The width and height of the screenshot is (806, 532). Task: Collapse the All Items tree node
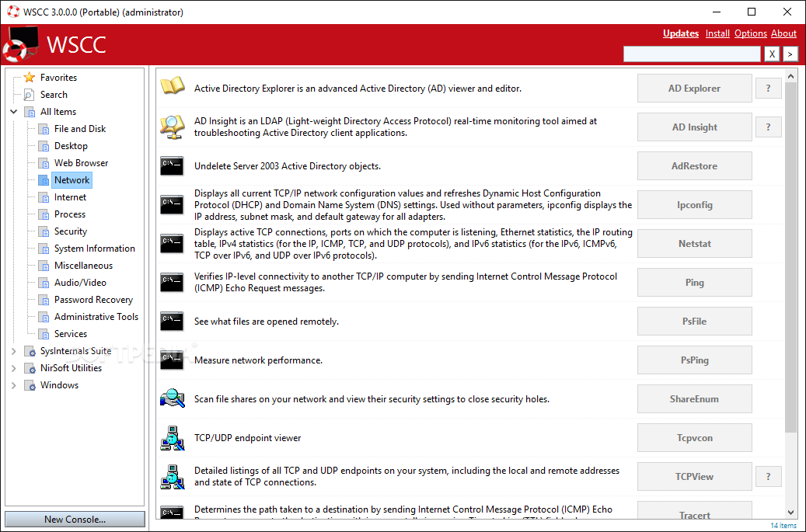coord(14,111)
